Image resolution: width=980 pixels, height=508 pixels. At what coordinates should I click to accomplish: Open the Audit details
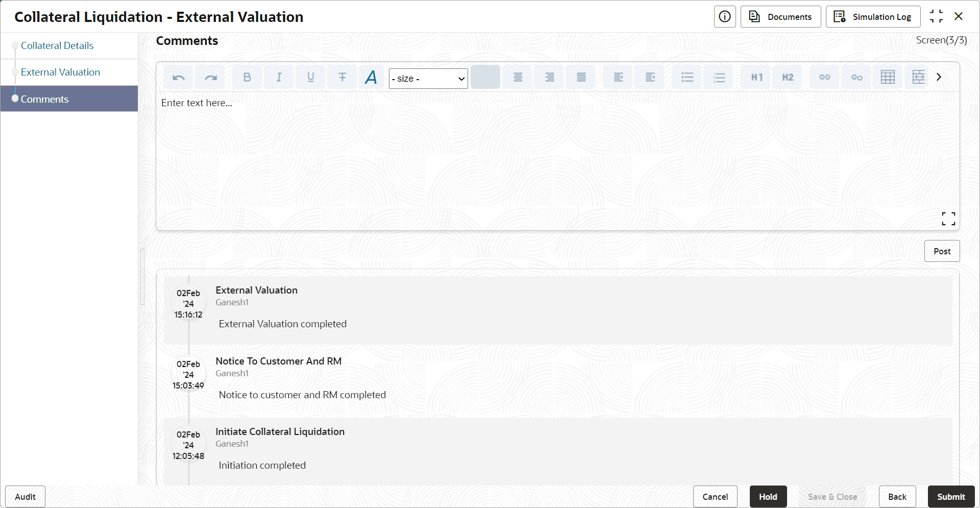[25, 497]
